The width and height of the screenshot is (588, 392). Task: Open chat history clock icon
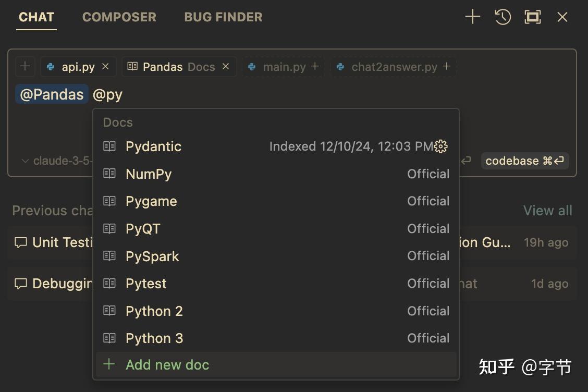click(503, 17)
